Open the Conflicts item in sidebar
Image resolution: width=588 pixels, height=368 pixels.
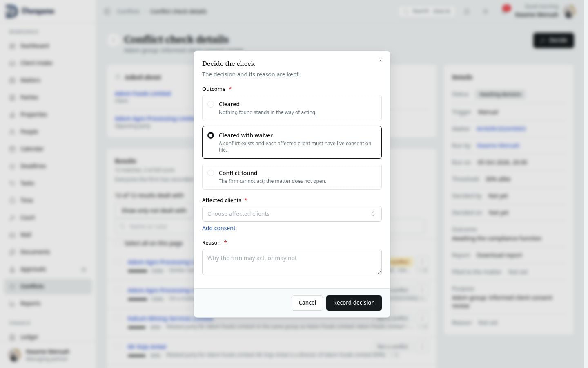(x=48, y=286)
